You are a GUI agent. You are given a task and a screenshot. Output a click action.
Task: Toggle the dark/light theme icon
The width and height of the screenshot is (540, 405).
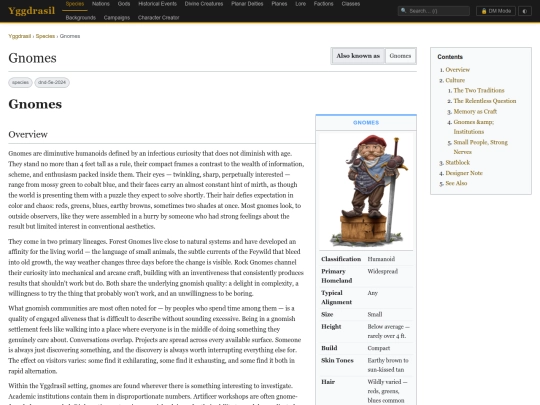pos(525,11)
